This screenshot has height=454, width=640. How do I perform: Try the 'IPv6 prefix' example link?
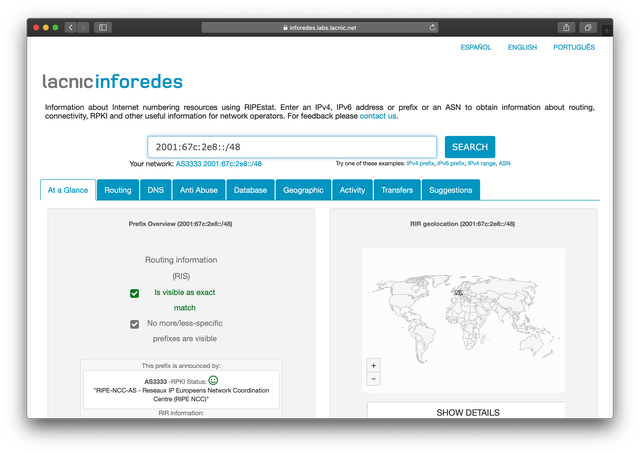click(x=451, y=163)
